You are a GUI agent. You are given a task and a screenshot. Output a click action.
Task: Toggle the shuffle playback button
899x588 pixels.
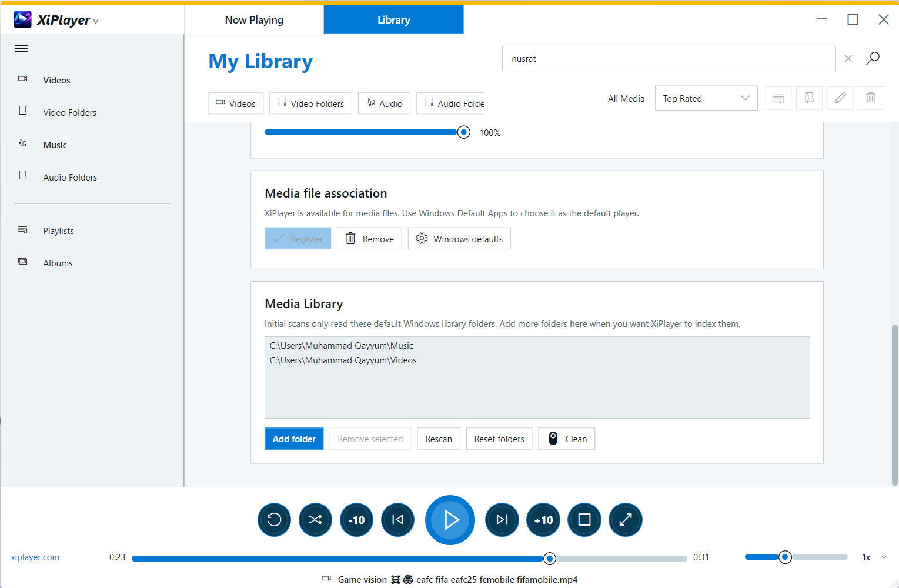[x=315, y=520]
